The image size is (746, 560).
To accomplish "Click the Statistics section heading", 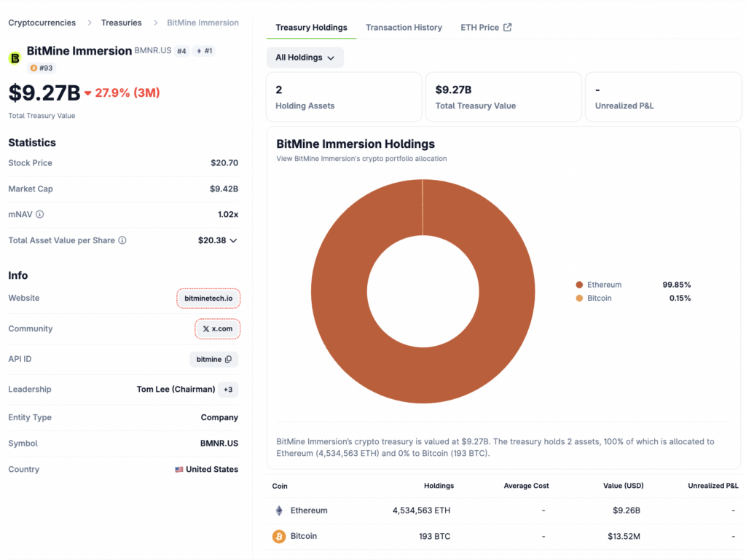I will tap(32, 143).
